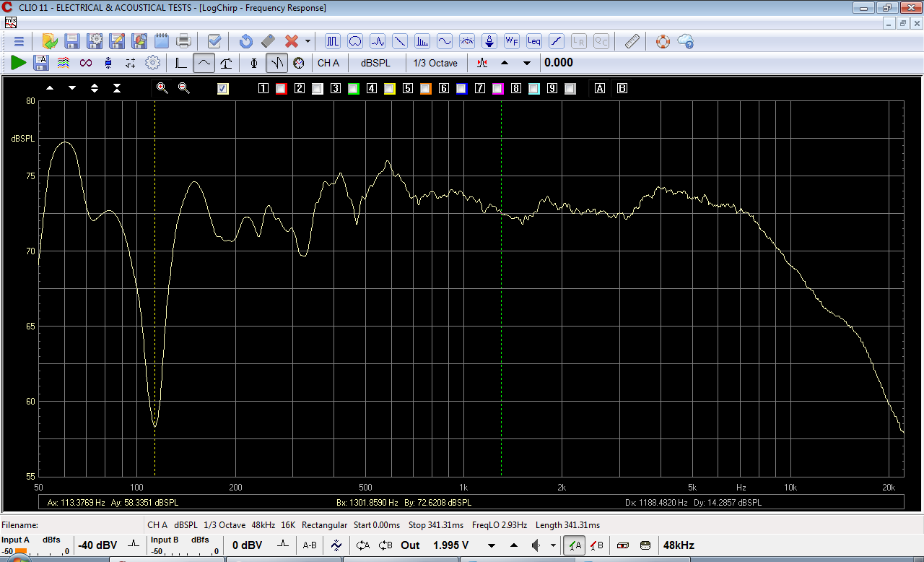924x562 pixels.
Task: Click the Input A -40 dBV gain display
Action: [97, 545]
